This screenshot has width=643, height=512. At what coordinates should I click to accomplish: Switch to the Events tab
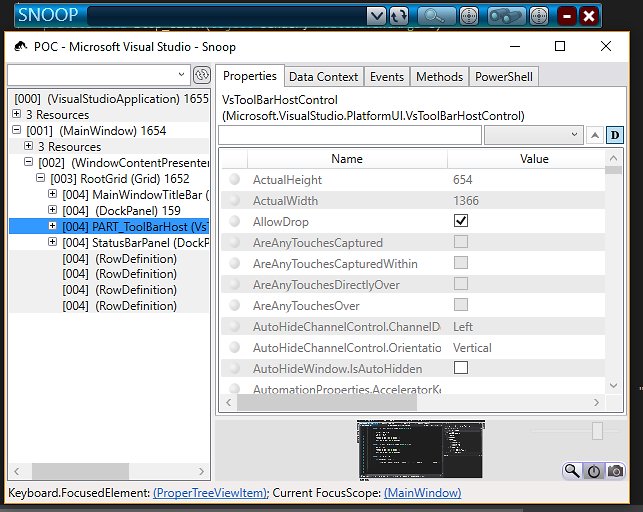pos(387,77)
